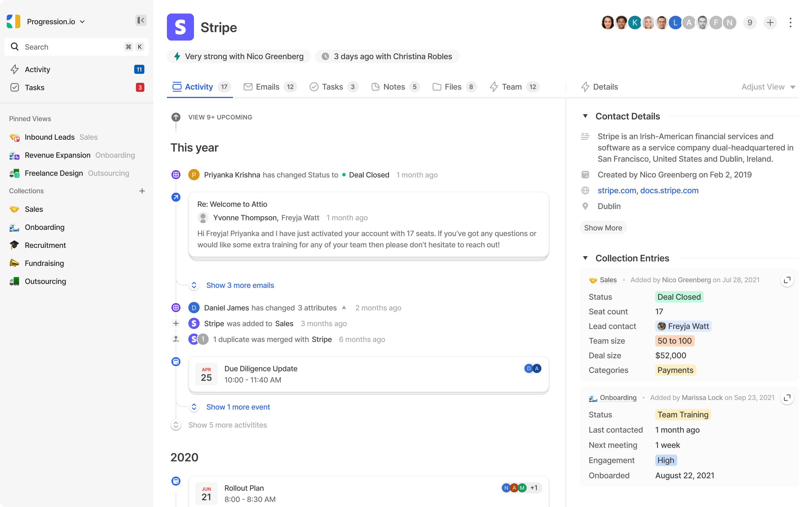Click Show 3 more emails link
Screen dimensions: 812x507
(x=240, y=285)
